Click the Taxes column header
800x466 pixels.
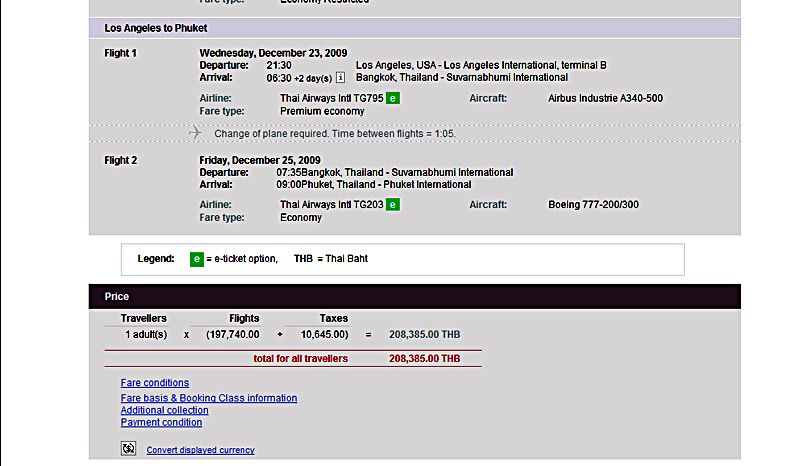[334, 318]
